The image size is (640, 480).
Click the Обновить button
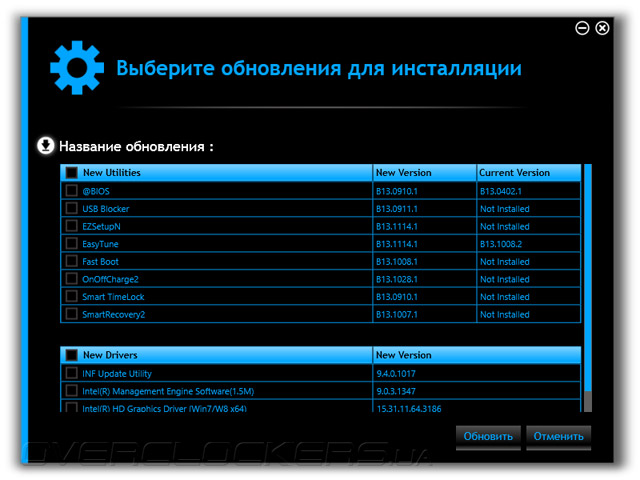coord(488,437)
